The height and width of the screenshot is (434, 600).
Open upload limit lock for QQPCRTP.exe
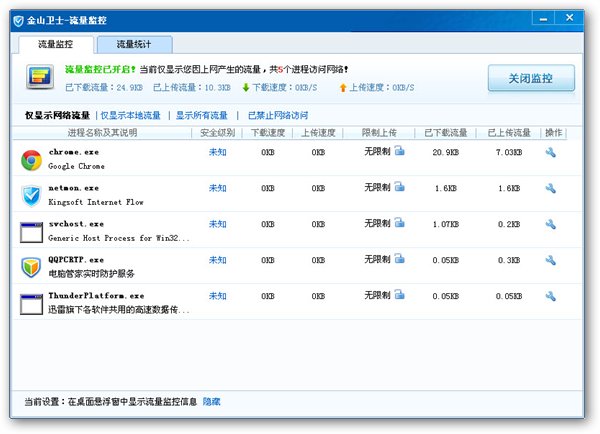click(x=399, y=259)
